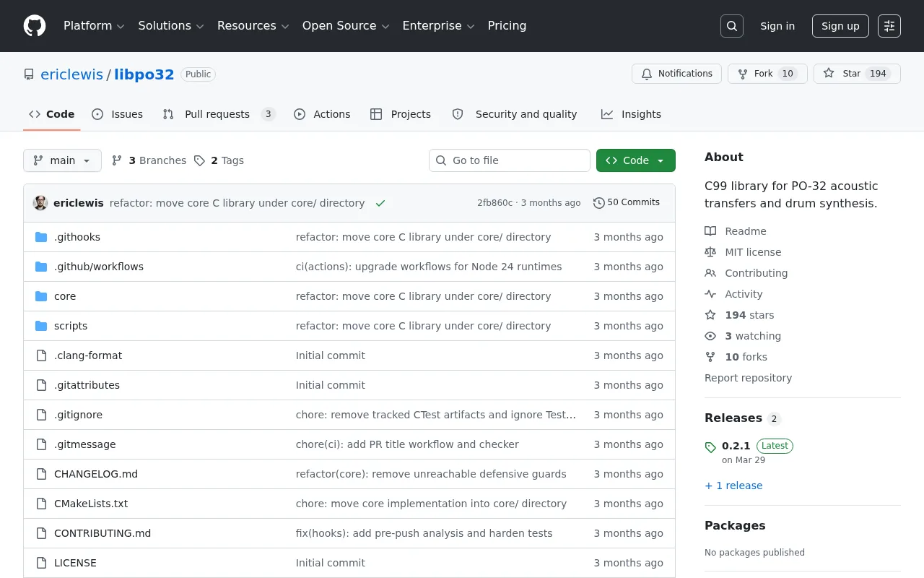This screenshot has width=924, height=578.
Task: Open commit hash 2fb860c
Action: [494, 203]
